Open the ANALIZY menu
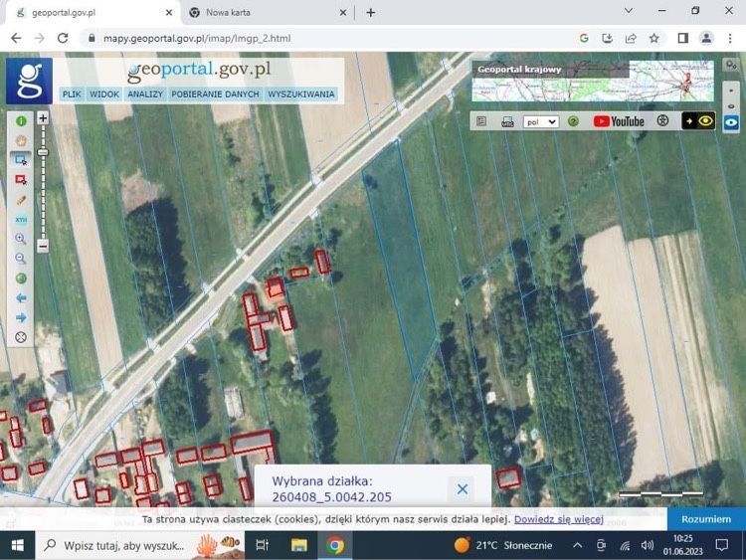The image size is (746, 560). click(145, 94)
